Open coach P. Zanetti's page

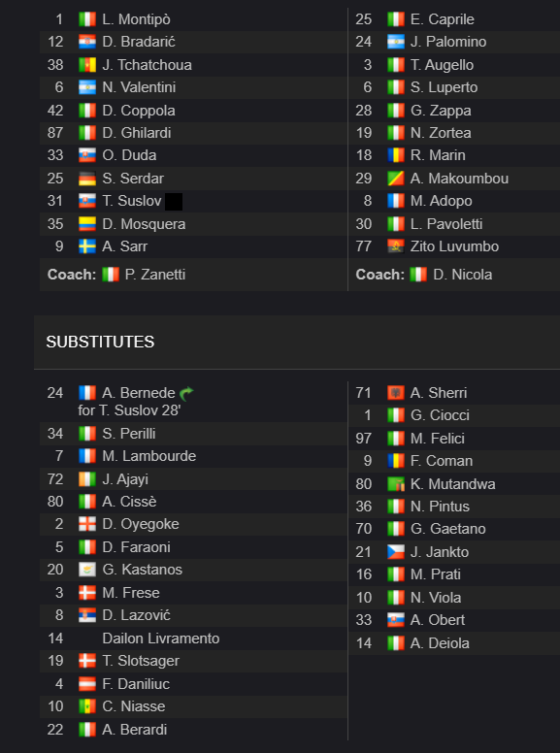155,275
